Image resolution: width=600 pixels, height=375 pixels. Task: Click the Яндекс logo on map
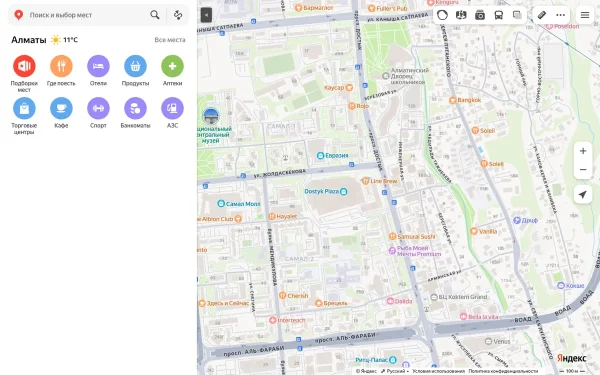coord(571,358)
